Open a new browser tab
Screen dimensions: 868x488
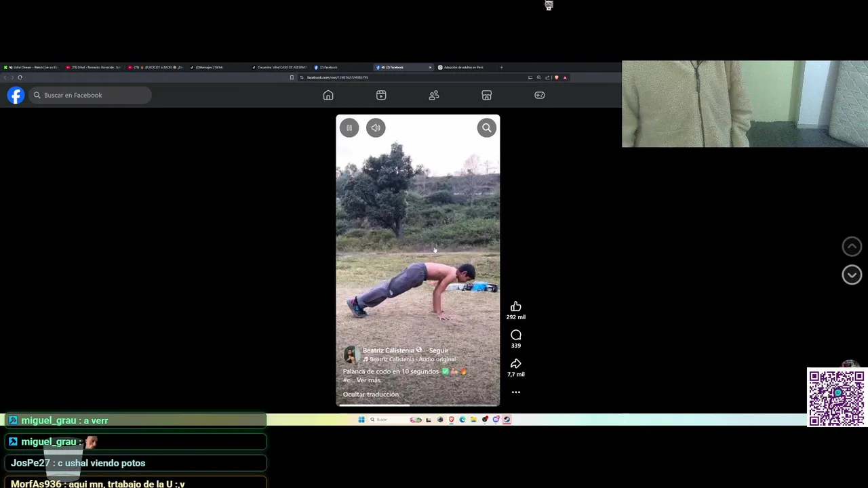tap(501, 67)
